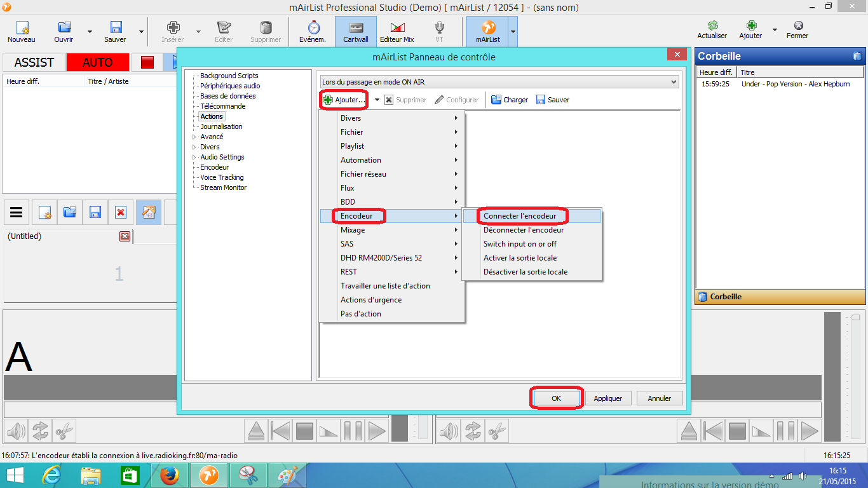
Task: Click the pause button of the left player
Action: 353,431
